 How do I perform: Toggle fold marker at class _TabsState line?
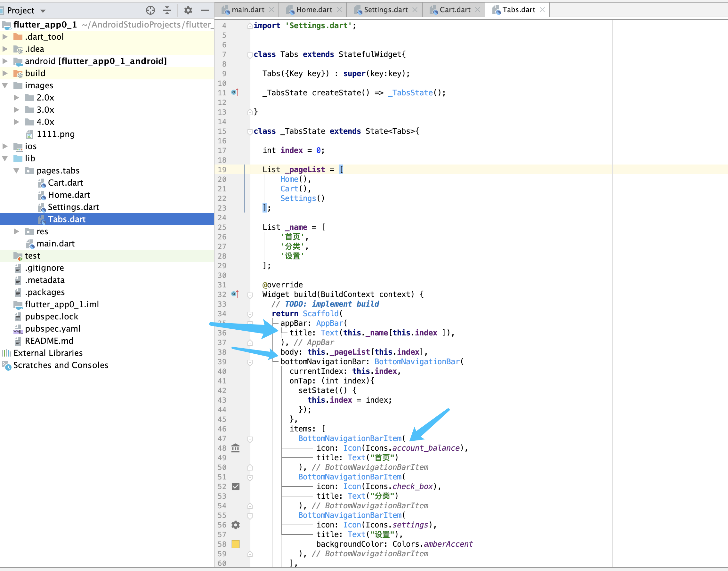point(250,131)
